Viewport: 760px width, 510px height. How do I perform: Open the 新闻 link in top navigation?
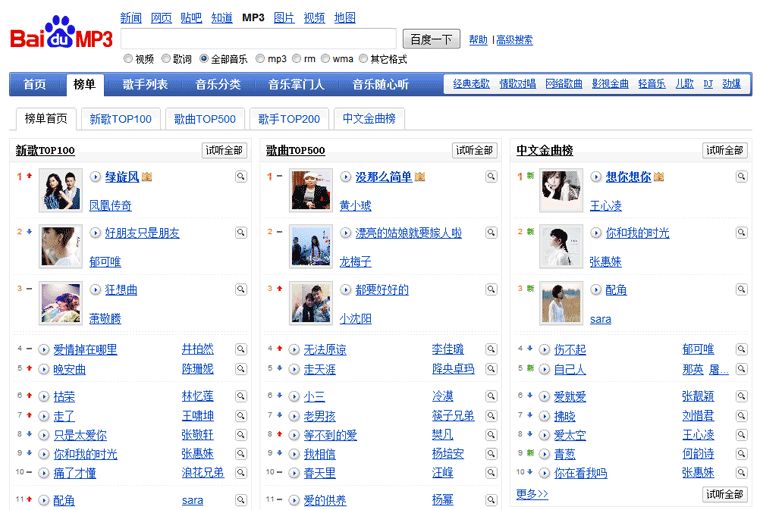(131, 18)
